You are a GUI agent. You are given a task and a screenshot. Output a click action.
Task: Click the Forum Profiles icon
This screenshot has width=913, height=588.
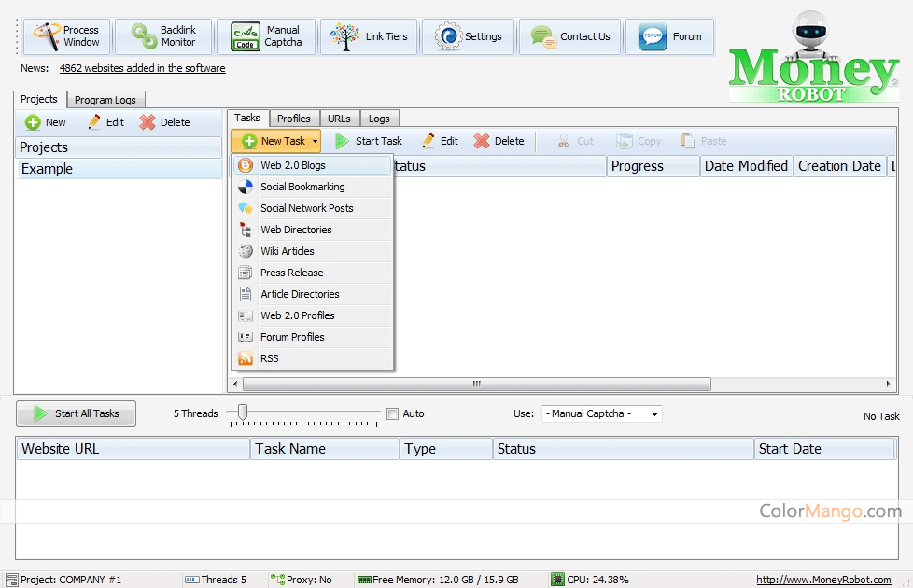246,337
